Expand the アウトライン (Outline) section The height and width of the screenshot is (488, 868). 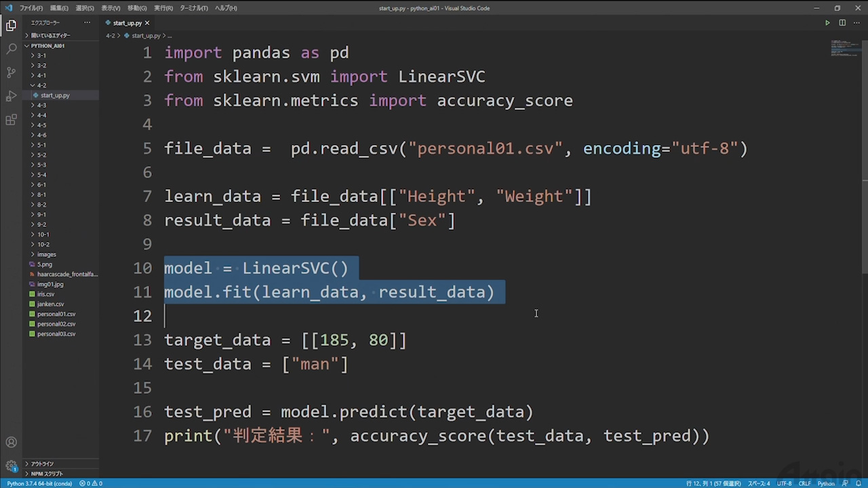point(42,464)
